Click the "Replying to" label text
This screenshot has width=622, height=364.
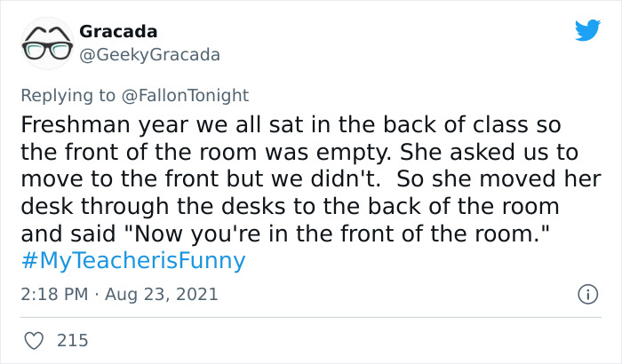pos(67,95)
